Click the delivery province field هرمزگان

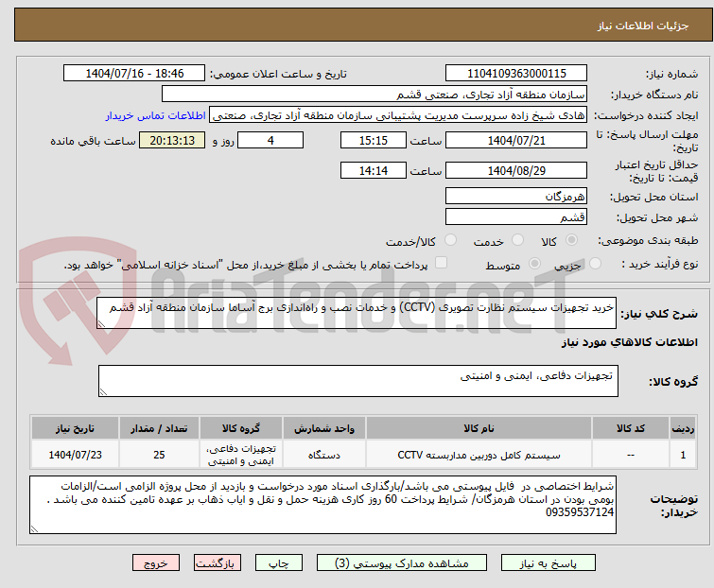(516, 196)
